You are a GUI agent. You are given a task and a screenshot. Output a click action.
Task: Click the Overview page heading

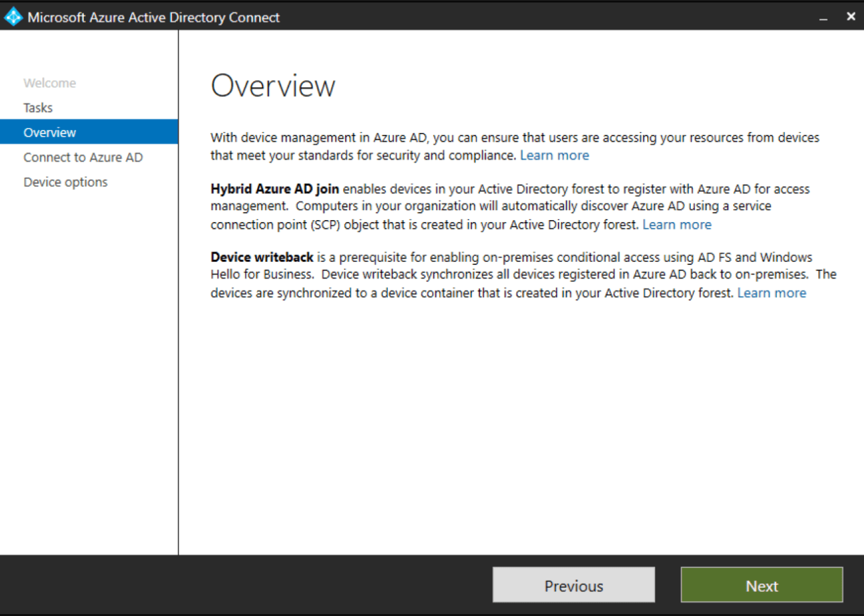point(273,85)
